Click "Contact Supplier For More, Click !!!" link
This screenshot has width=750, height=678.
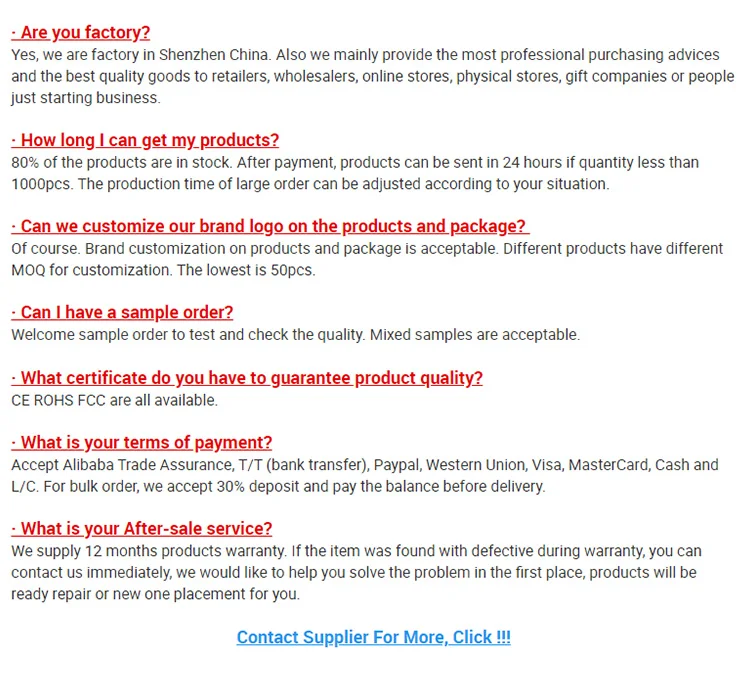pos(374,637)
